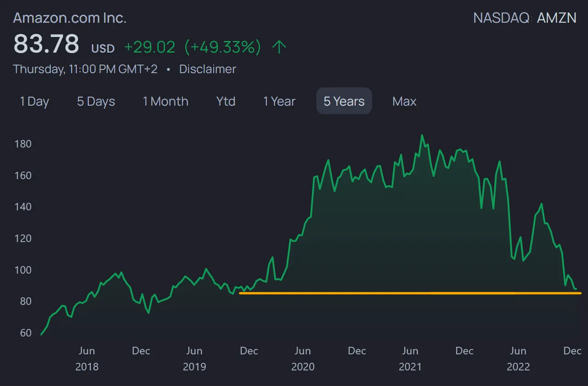
Task: Switch chart to Max range
Action: (404, 101)
